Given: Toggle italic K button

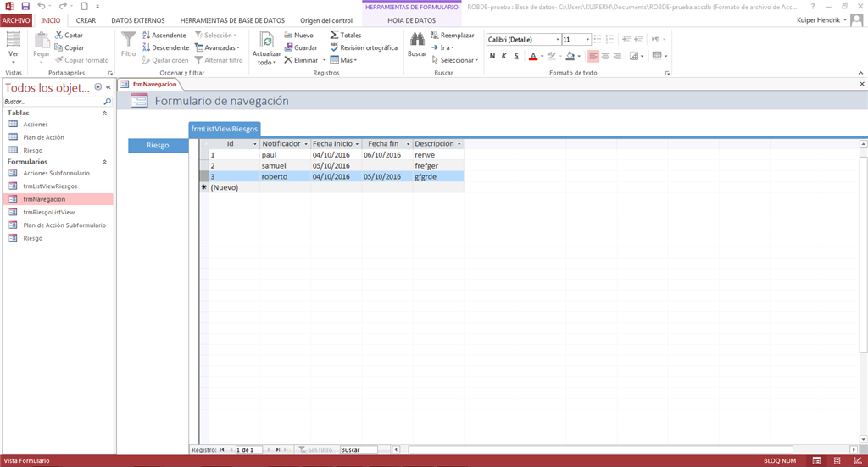Looking at the screenshot, I should tap(504, 56).
